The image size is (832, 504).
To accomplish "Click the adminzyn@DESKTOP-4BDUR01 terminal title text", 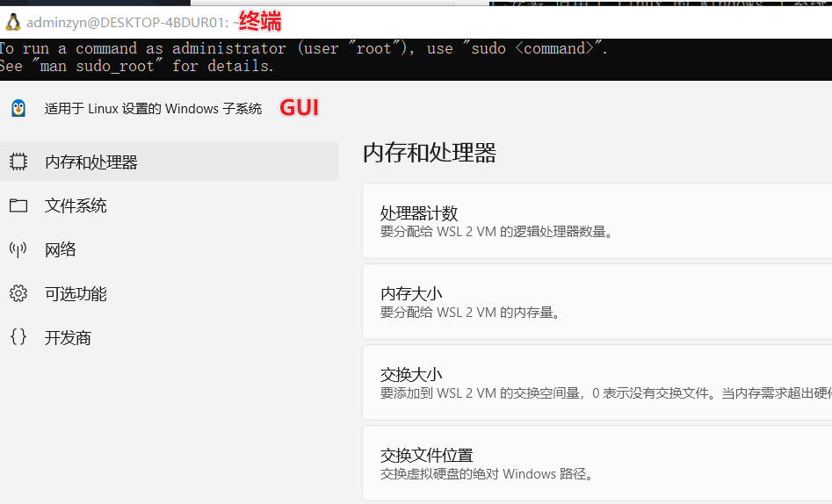I will (128, 22).
